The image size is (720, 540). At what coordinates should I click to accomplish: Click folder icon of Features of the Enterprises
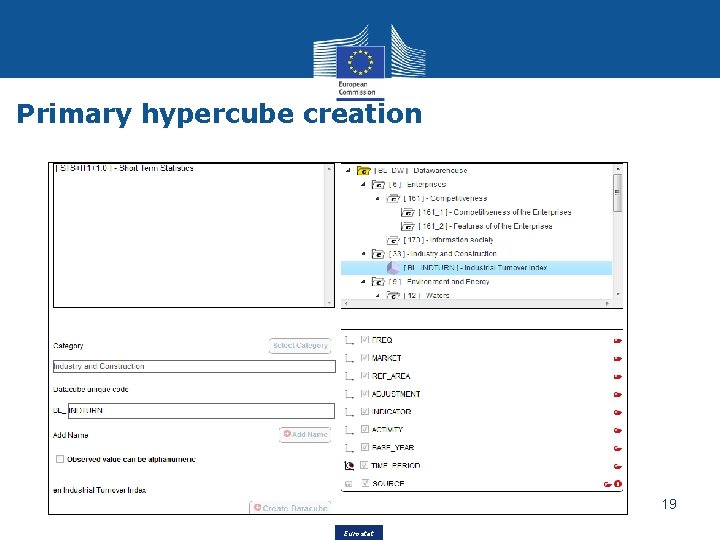coord(407,226)
